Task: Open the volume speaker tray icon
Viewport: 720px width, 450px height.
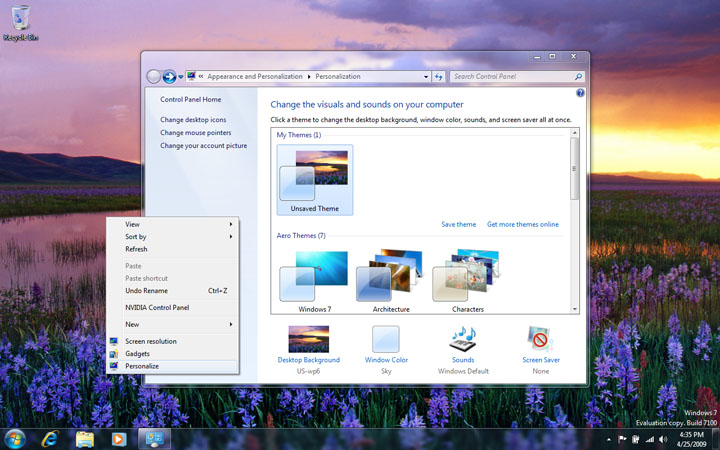Action: coord(663,439)
